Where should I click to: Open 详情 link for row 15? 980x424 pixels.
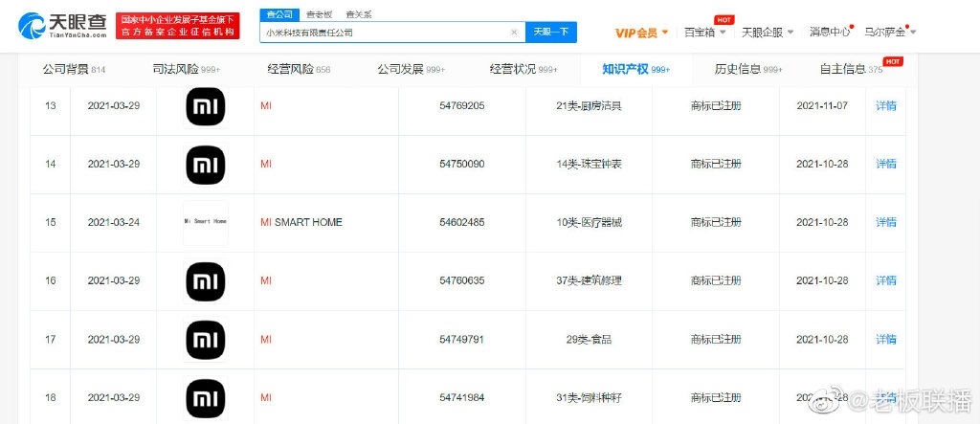(885, 222)
